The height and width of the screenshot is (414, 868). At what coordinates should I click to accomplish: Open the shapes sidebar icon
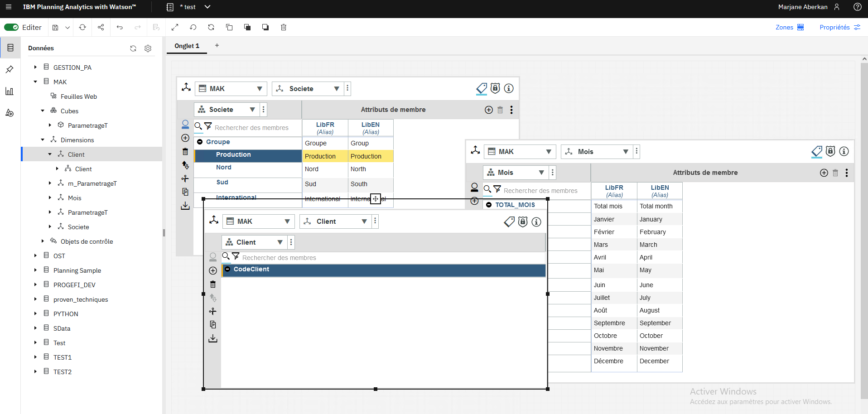coord(10,113)
